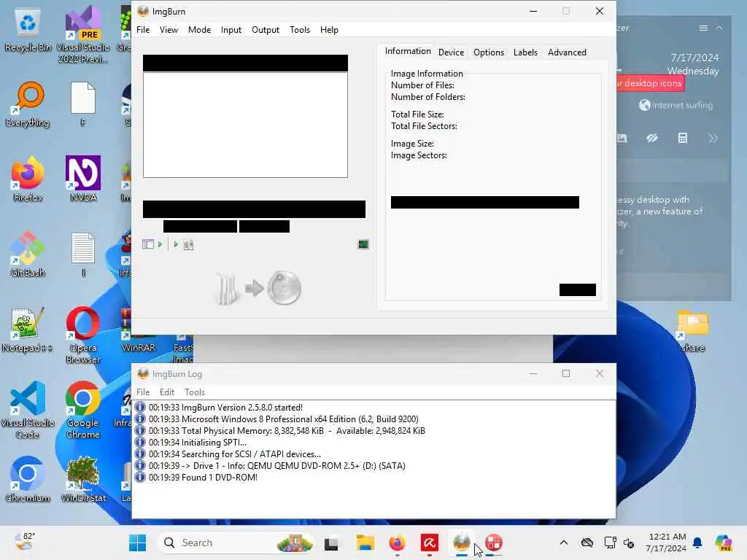Open the Edit menu in ImgBurn Log

(167, 392)
